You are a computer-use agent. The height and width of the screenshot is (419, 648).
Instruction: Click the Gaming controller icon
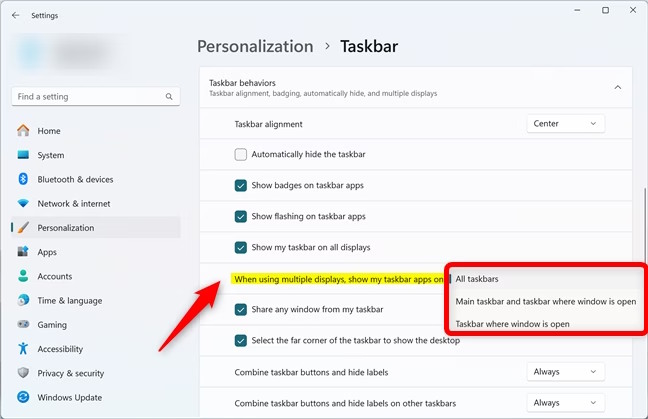pos(23,324)
